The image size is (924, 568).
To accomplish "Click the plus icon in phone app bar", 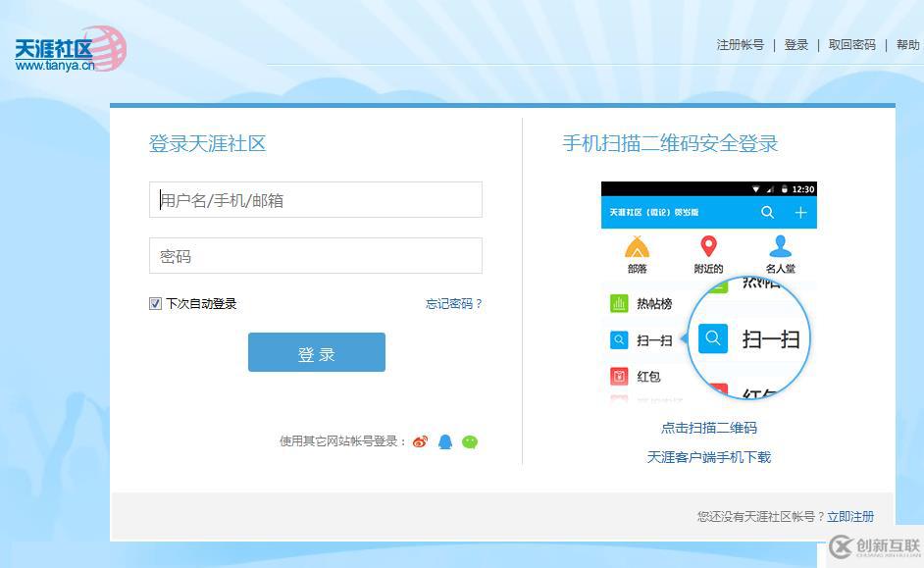I will [x=800, y=212].
